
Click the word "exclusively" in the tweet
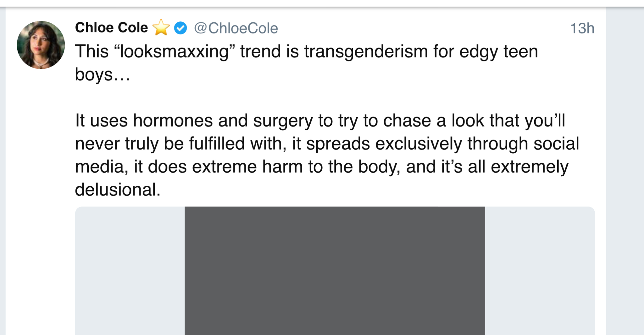coord(419,144)
